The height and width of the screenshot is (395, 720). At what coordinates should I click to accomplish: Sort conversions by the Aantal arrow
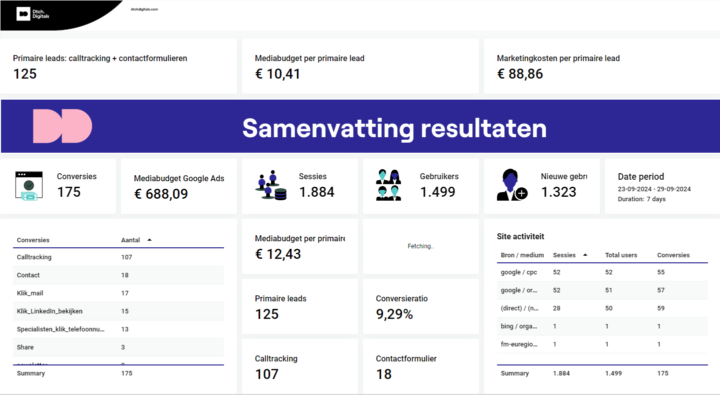click(x=149, y=240)
